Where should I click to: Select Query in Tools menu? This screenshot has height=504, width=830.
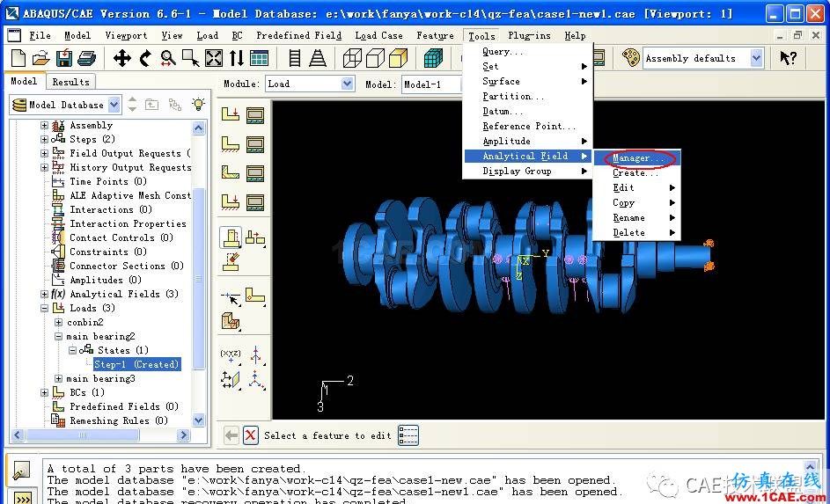click(x=527, y=51)
